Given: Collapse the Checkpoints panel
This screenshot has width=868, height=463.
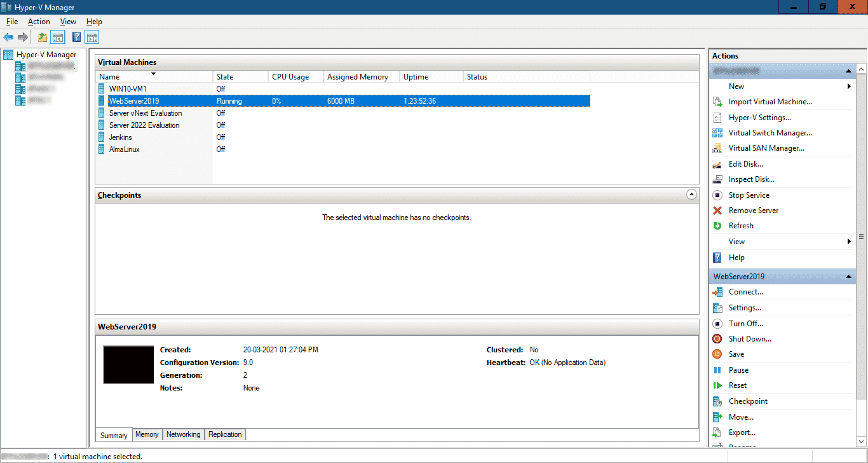Looking at the screenshot, I should click(691, 195).
